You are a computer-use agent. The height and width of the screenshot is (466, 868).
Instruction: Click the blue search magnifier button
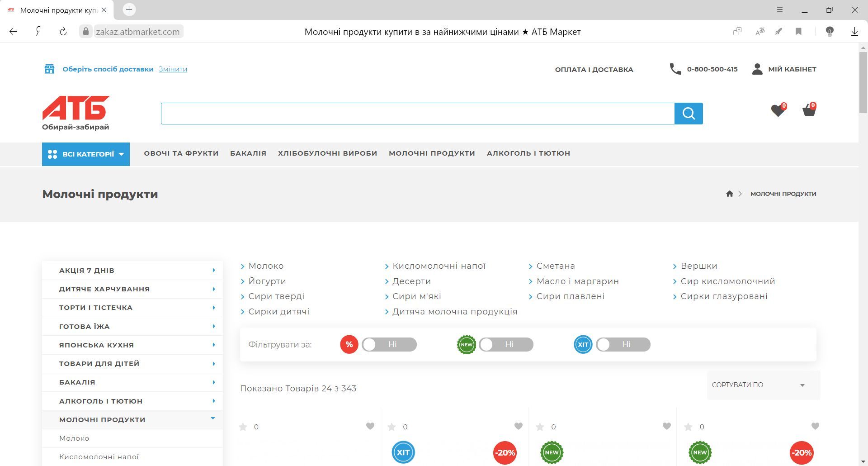point(688,113)
